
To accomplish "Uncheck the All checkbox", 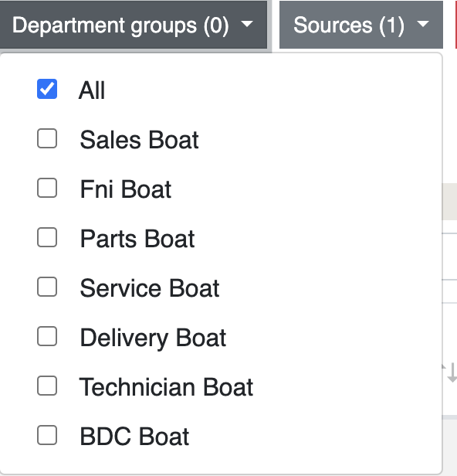I will coord(47,89).
